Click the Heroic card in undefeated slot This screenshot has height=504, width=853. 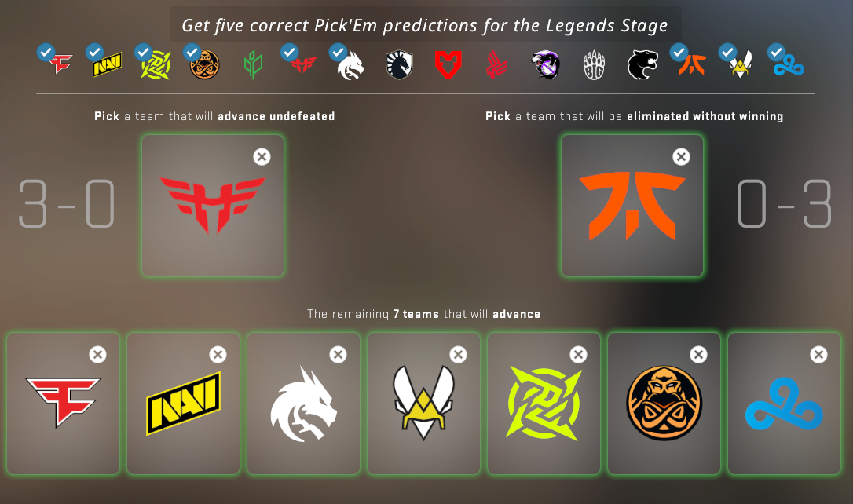tap(213, 206)
